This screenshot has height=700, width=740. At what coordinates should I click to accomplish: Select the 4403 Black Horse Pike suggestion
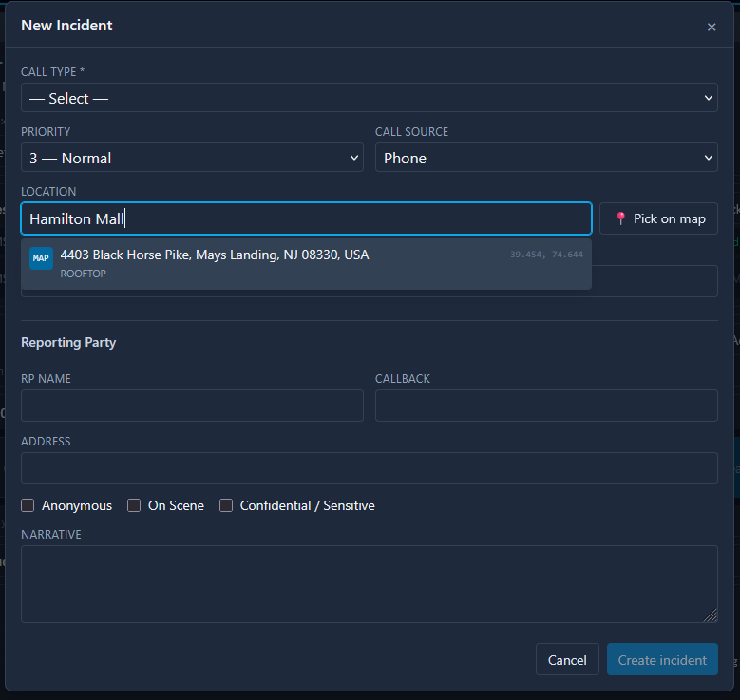point(306,264)
